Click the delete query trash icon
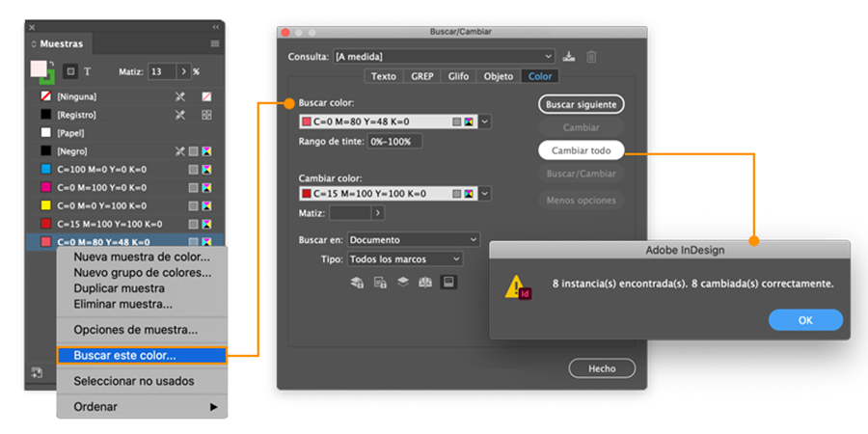The image size is (868, 434). 591,57
